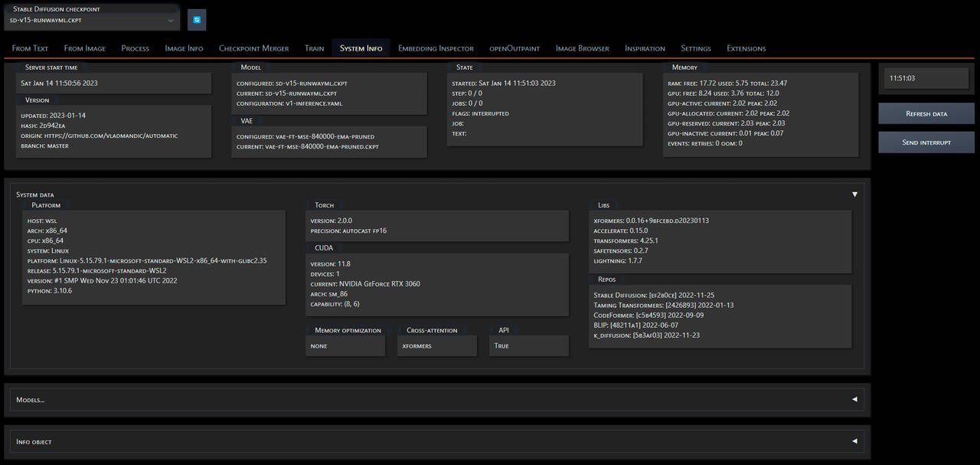The height and width of the screenshot is (465, 980).
Task: Select the Process tab
Action: 135,47
